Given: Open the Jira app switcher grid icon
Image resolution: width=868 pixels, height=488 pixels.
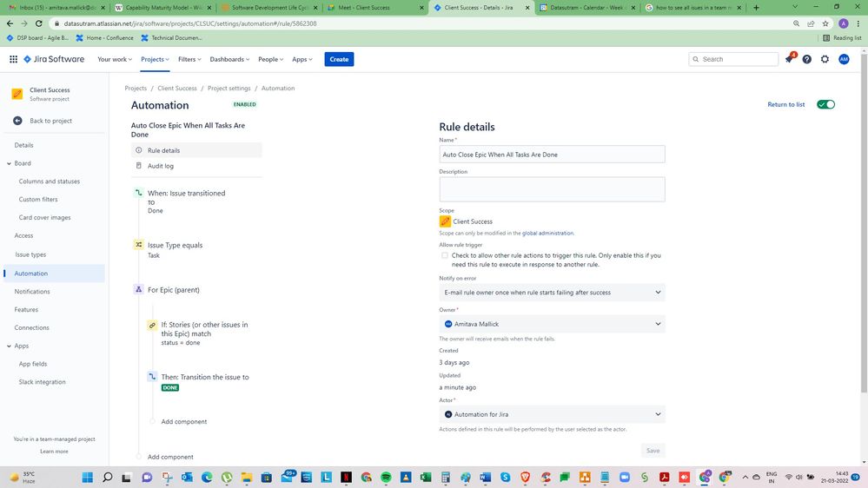Looking at the screenshot, I should point(13,59).
